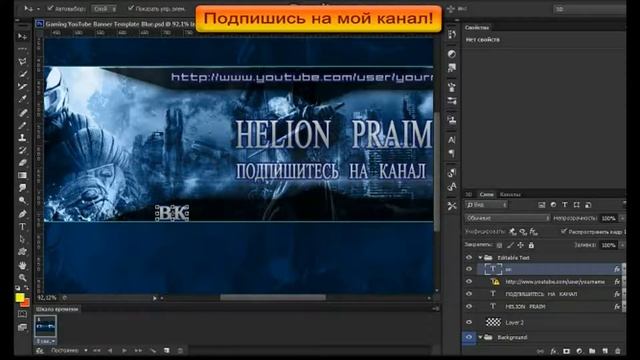Hide Layer 2

pos(469,322)
